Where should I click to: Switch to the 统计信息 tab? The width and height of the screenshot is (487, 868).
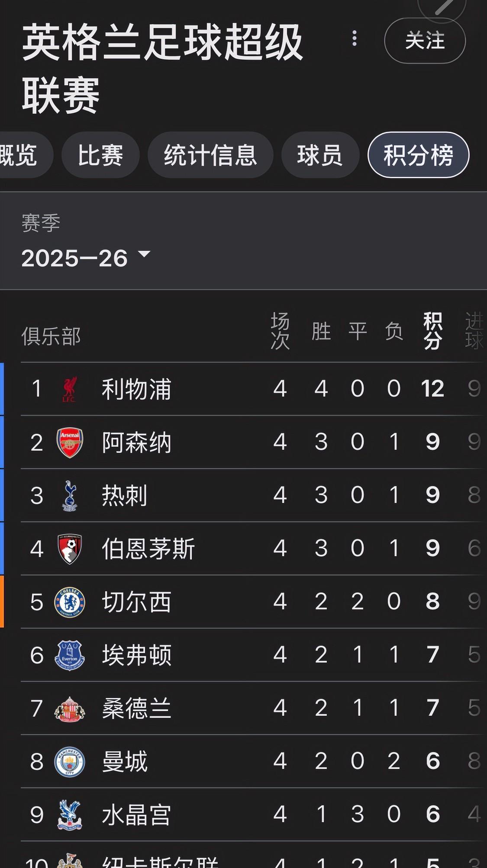click(210, 155)
